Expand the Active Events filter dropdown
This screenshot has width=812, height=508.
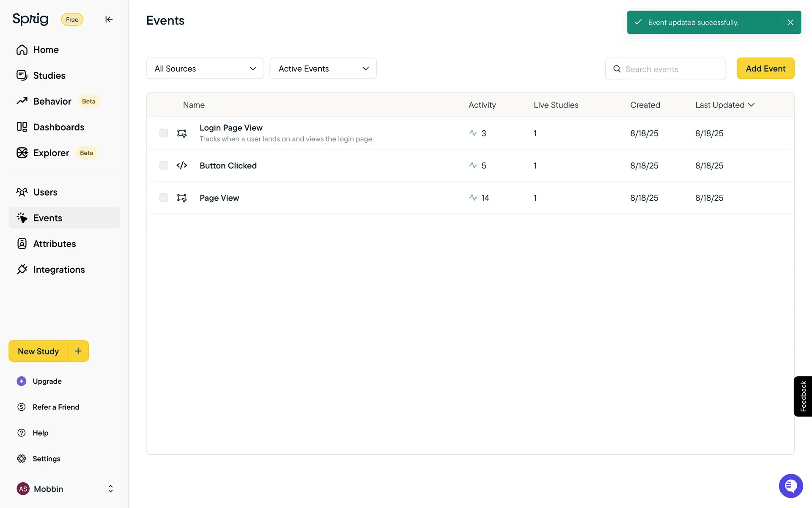[x=323, y=69]
